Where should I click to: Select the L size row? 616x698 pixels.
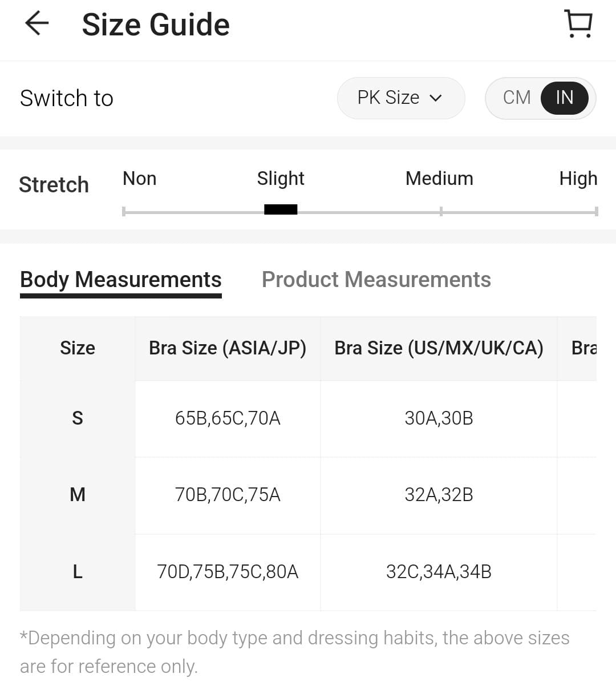coord(78,571)
